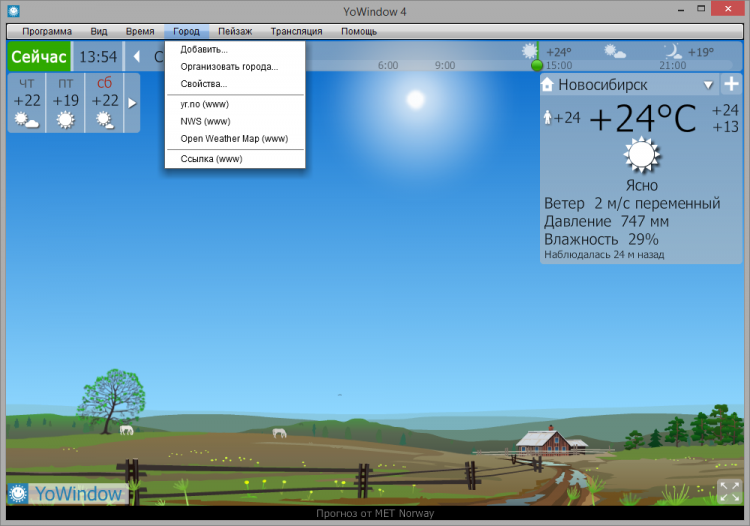
Task: Click the Ветер 2 м/с переменный line
Action: click(x=632, y=204)
